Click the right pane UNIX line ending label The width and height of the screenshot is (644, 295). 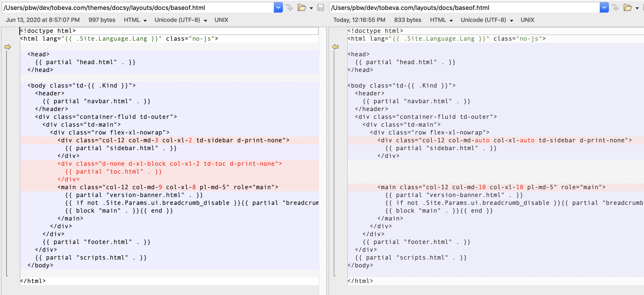527,20
